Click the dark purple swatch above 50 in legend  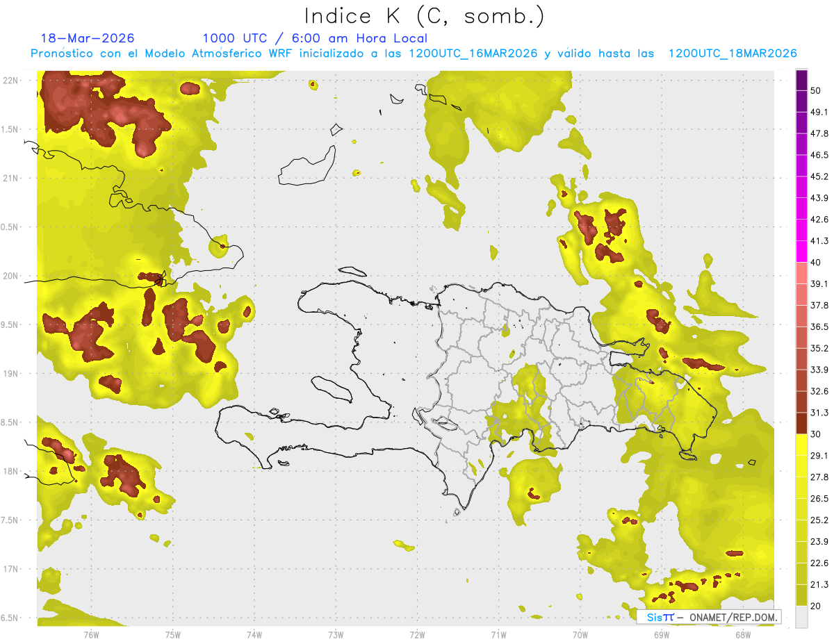(801, 81)
